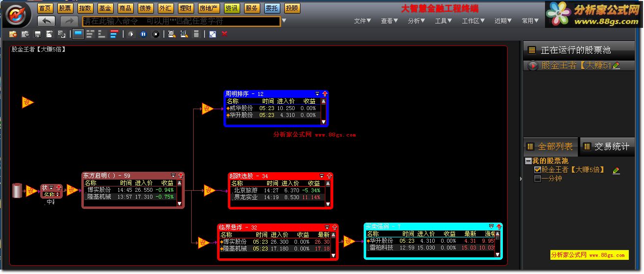
Task: Stop the running stock pool
Action: [156, 34]
